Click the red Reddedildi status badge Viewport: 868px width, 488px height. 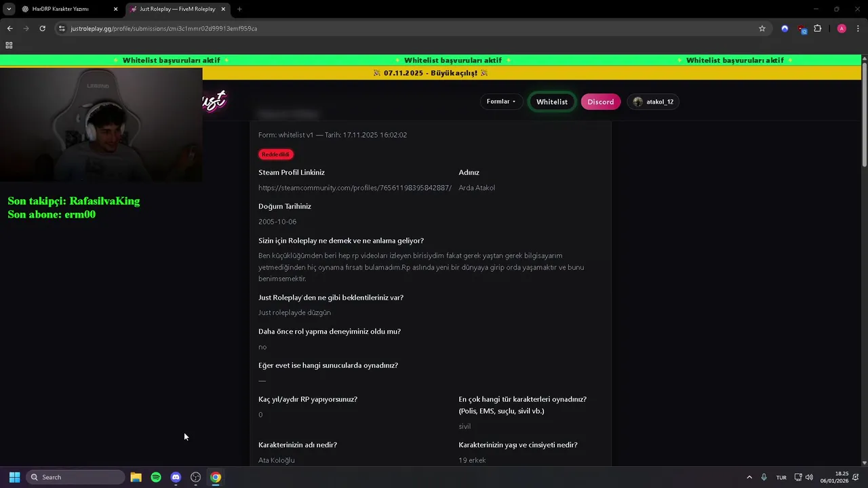click(x=275, y=155)
